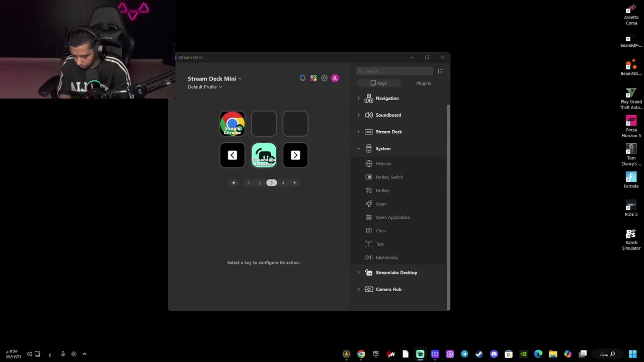644x362 pixels.
Task: Open RIDE 5 desktop shortcut
Action: 631,209
